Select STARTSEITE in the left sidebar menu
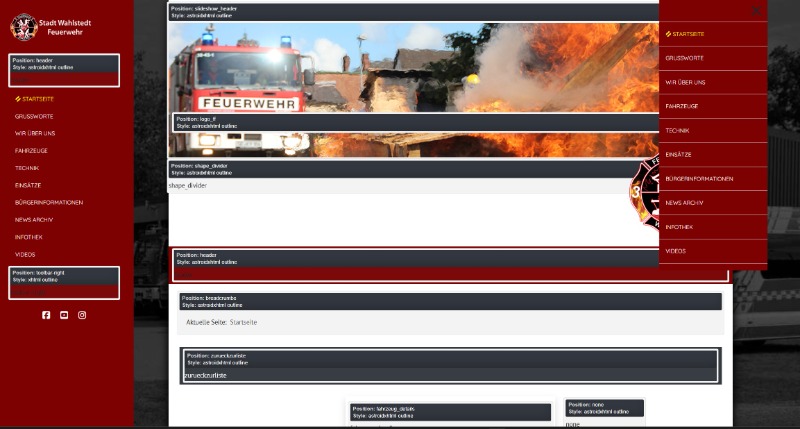Image resolution: width=800 pixels, height=429 pixels. pos(35,99)
